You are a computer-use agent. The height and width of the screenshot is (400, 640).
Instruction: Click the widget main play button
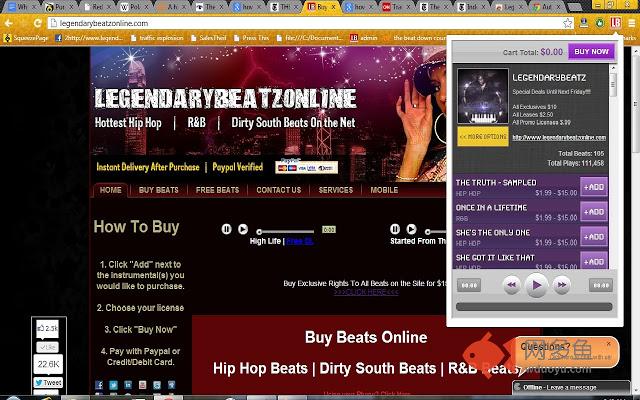(536, 285)
